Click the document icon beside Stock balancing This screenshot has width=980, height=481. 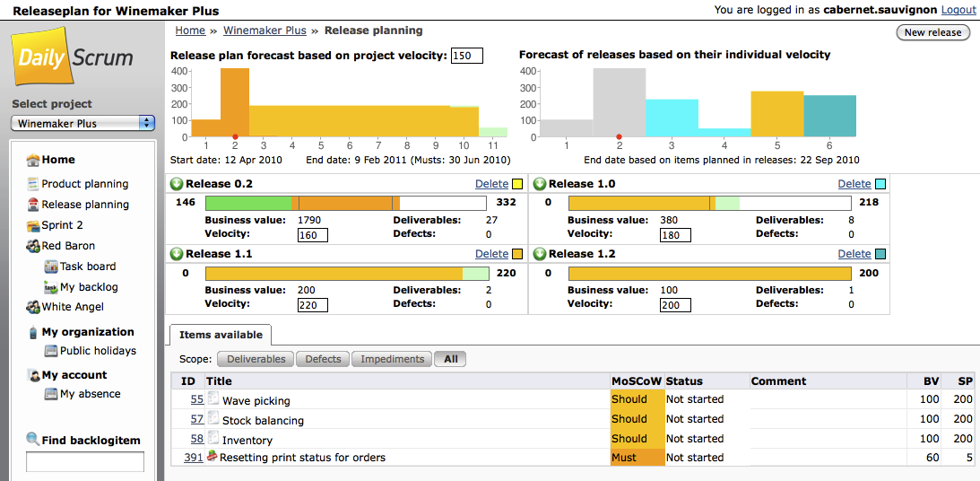[x=213, y=419]
